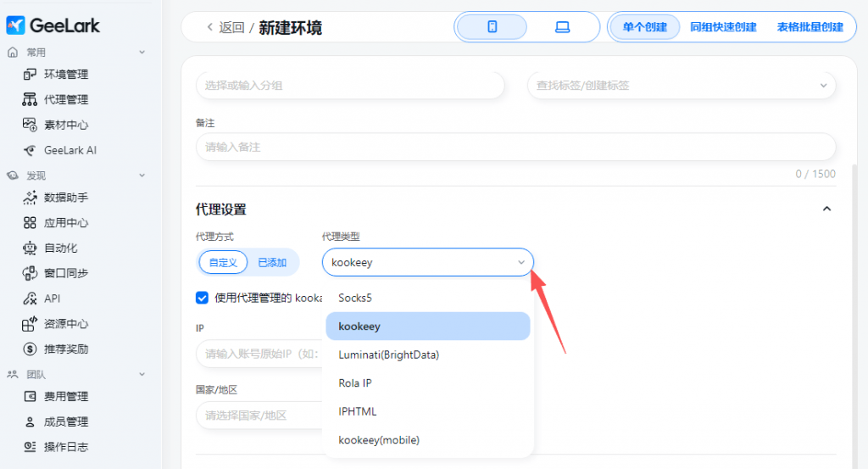Screen dimensions: 868x469
Task: Collapse the 常用 sidebar group
Action: click(142, 53)
